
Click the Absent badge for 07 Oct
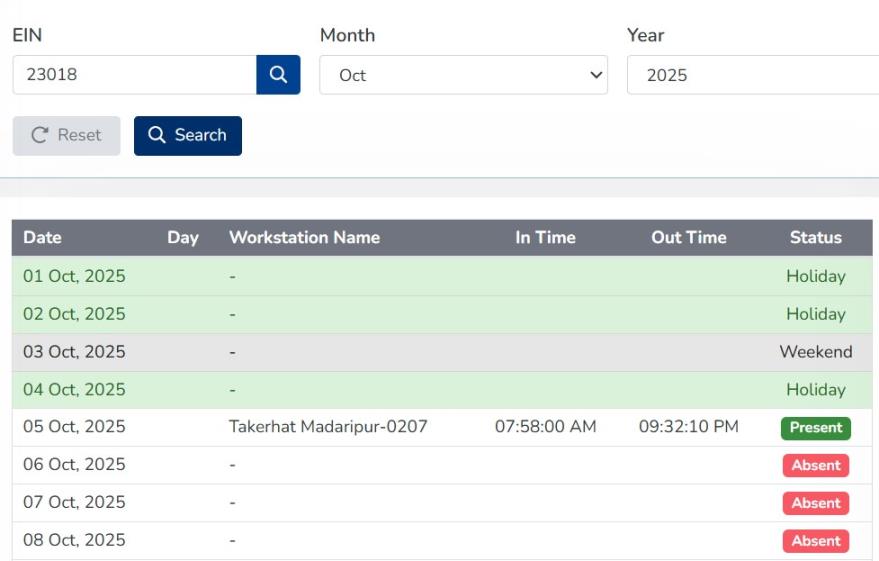point(815,503)
